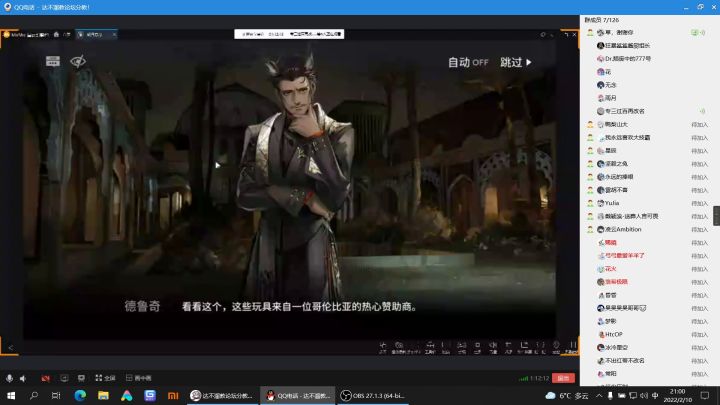Click the pause bars on emulator toolbar
The height and width of the screenshot is (405, 720).
(573, 345)
